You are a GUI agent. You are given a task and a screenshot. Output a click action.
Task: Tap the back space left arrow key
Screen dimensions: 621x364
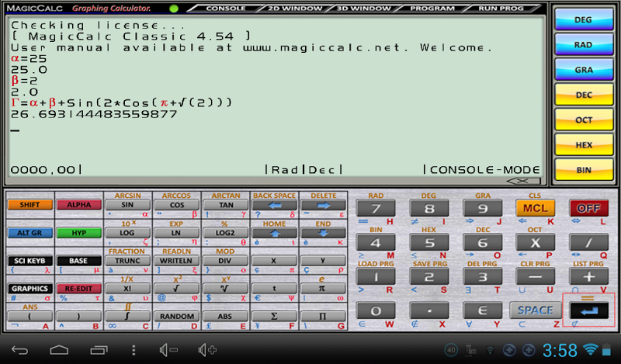click(275, 205)
